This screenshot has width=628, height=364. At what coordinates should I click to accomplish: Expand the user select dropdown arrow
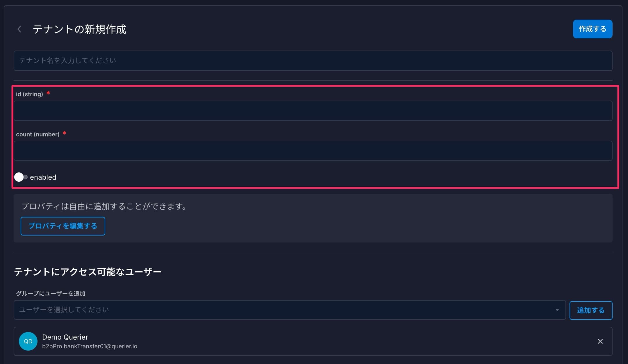[x=557, y=310]
